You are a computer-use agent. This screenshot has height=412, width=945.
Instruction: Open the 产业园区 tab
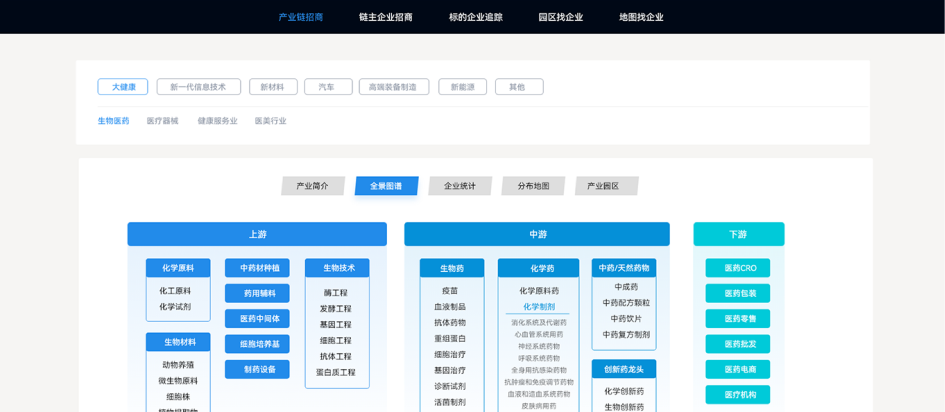coord(603,186)
